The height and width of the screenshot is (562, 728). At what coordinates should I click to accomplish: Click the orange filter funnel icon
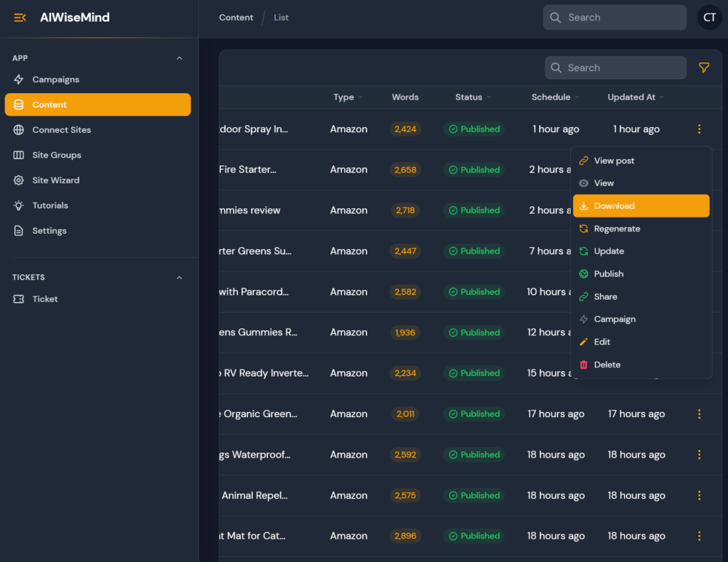[x=704, y=67]
